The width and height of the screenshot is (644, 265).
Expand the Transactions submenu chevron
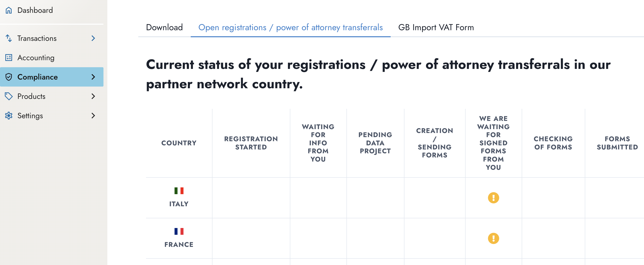tap(93, 38)
